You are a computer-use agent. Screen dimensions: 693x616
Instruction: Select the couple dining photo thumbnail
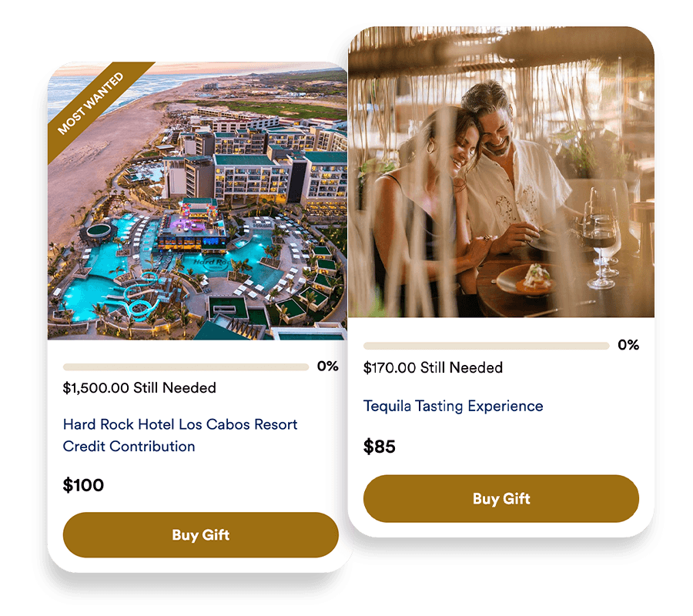(501, 172)
